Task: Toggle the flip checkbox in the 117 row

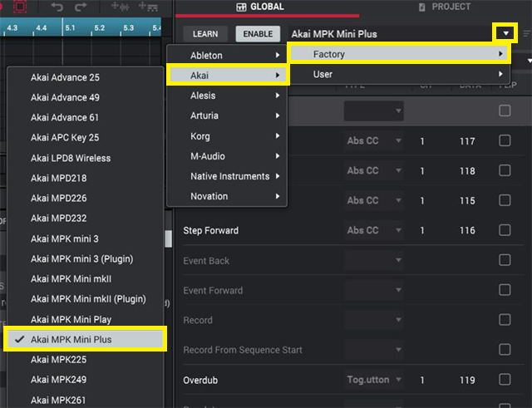Action: tap(505, 140)
